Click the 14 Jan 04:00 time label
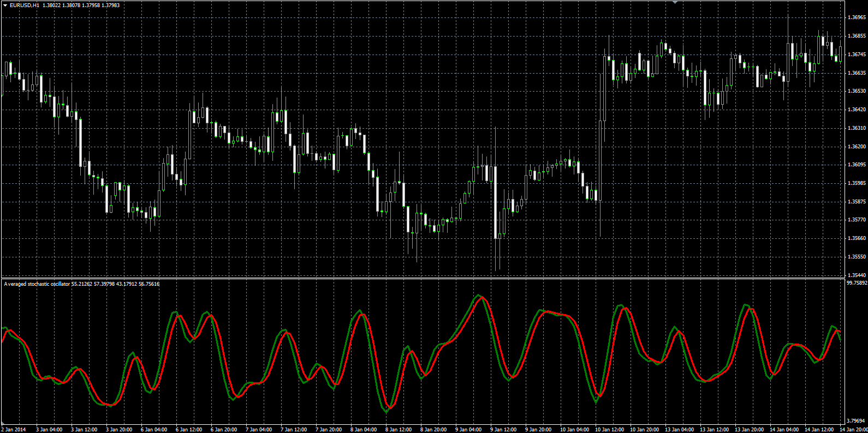Image resolution: width=868 pixels, height=433 pixels. [x=784, y=430]
